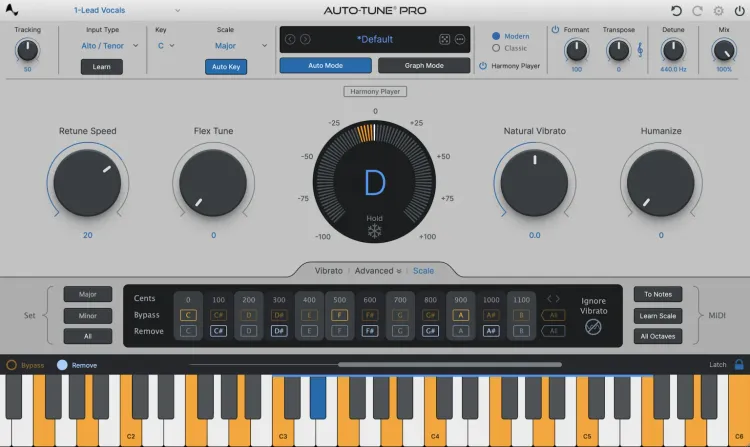Click the treble clef Throat icon
750x447 pixels.
[x=640, y=50]
